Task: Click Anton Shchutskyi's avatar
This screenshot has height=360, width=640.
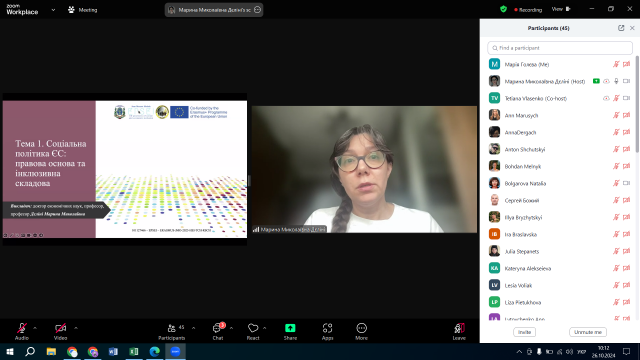Action: (494, 149)
